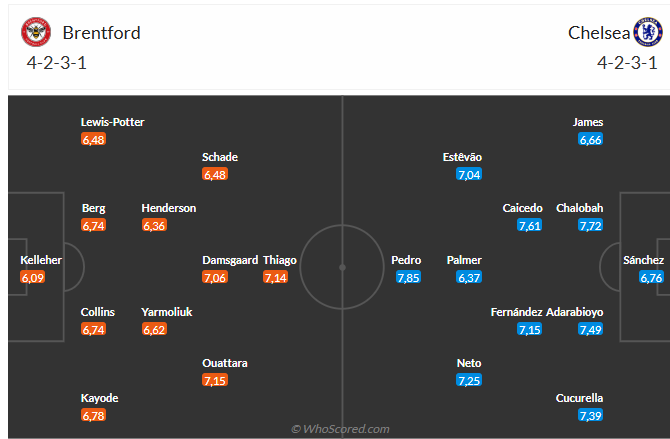
Task: Click Estêvão's 7,04 rating badge
Action: pos(469,174)
